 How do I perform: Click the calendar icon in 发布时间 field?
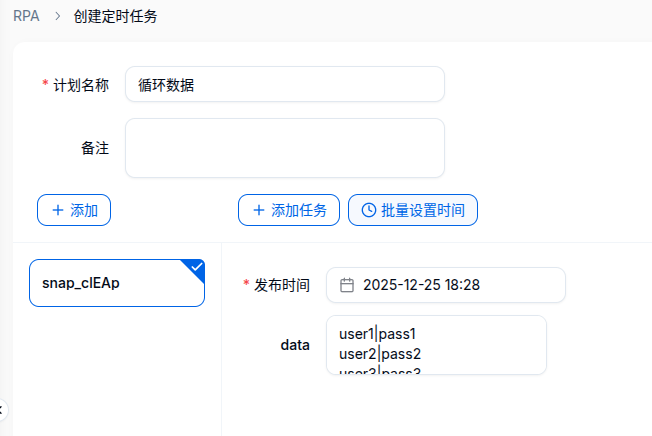(x=347, y=285)
